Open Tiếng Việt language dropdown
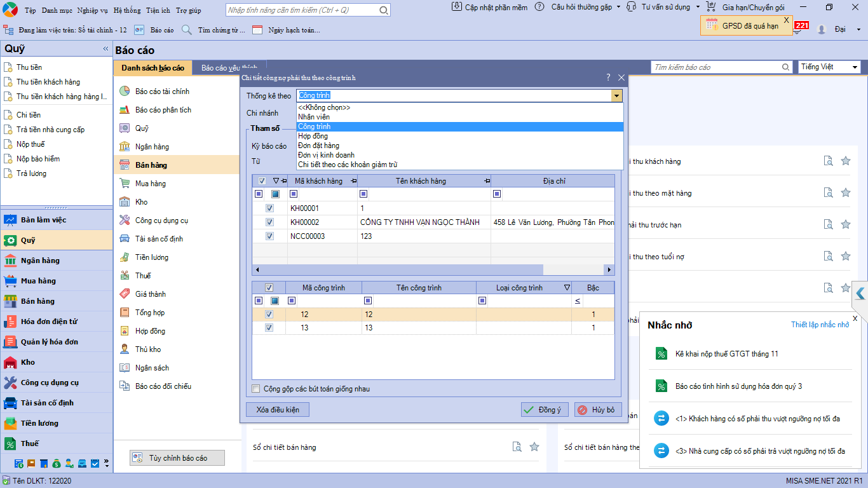 tap(855, 67)
